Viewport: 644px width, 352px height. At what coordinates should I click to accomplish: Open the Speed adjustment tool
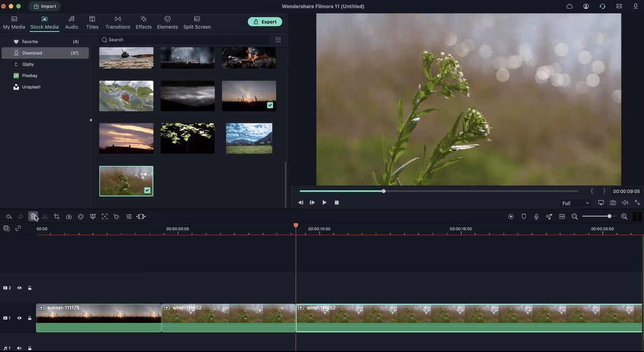(69, 217)
